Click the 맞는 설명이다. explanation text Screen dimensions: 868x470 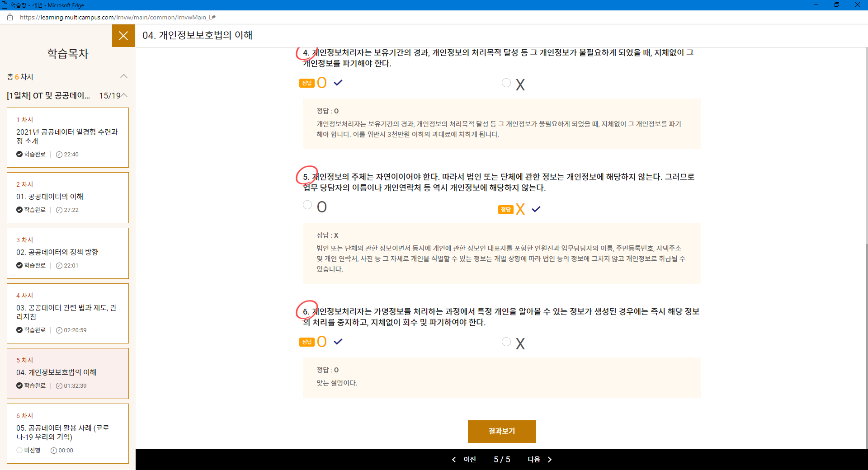coord(337,383)
